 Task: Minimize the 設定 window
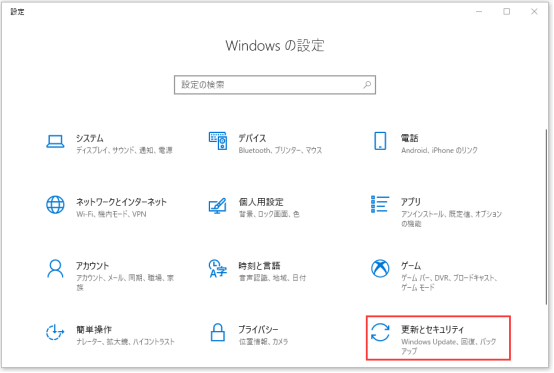(479, 12)
